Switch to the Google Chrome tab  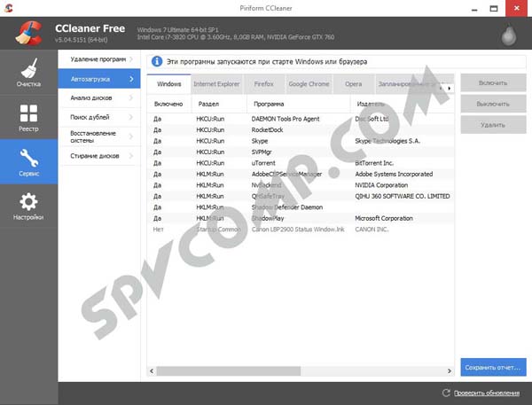[x=309, y=84]
